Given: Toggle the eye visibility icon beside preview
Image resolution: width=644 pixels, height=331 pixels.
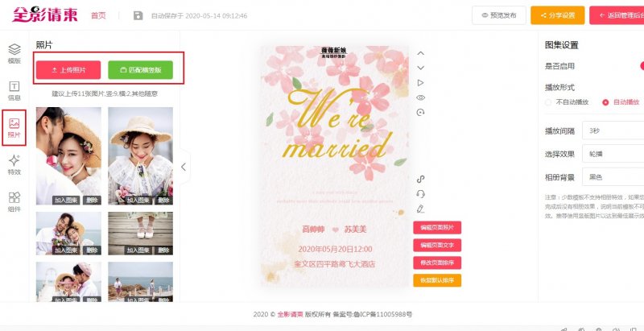Looking at the screenshot, I should pyautogui.click(x=420, y=97).
